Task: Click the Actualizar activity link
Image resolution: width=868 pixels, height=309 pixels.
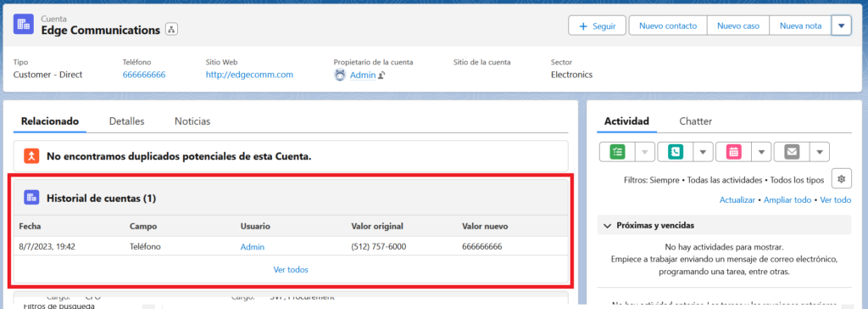Action: tap(737, 199)
